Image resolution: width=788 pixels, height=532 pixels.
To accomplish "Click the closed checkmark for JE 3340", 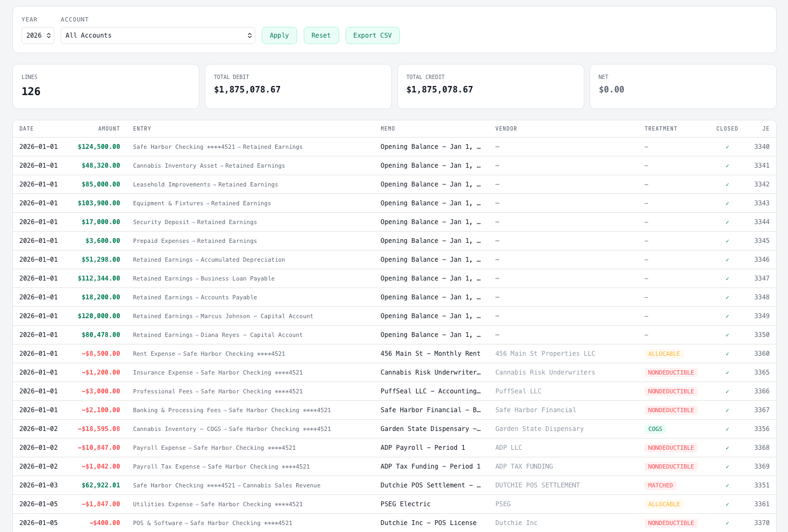I will pos(727,147).
